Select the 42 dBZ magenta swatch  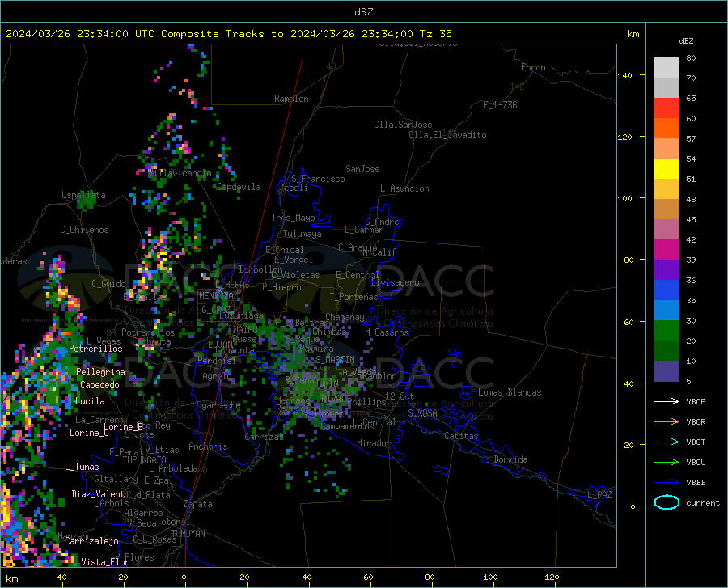(x=667, y=250)
